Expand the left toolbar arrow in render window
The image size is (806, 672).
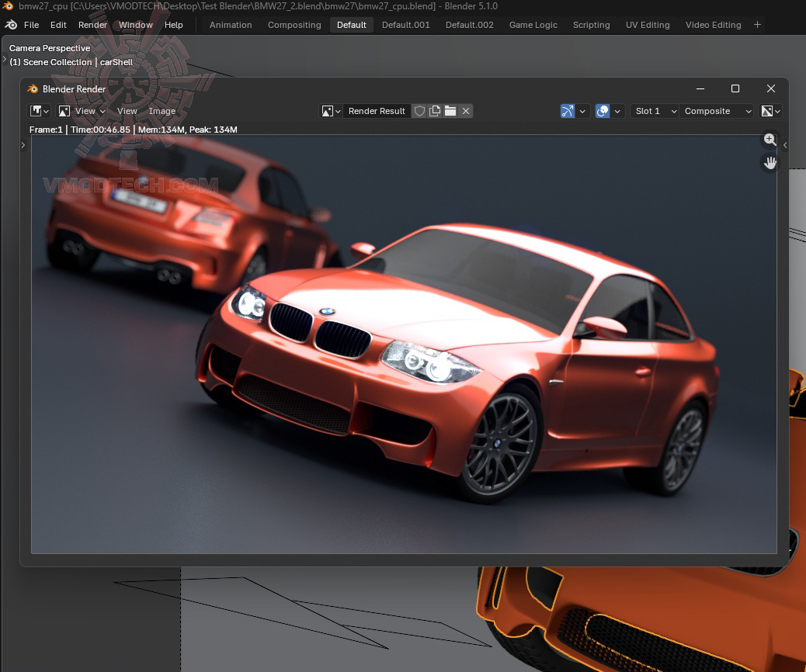[23, 145]
